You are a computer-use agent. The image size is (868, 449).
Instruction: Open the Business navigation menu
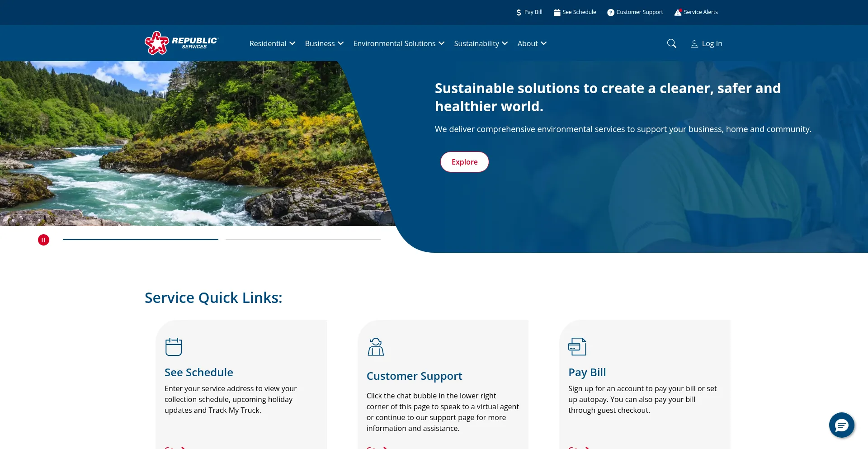pyautogui.click(x=324, y=43)
